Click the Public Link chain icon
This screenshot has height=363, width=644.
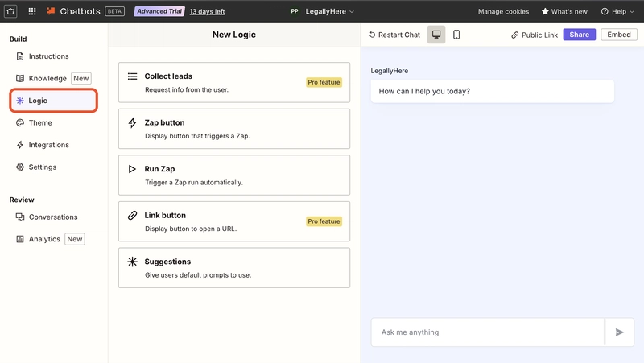tap(514, 35)
